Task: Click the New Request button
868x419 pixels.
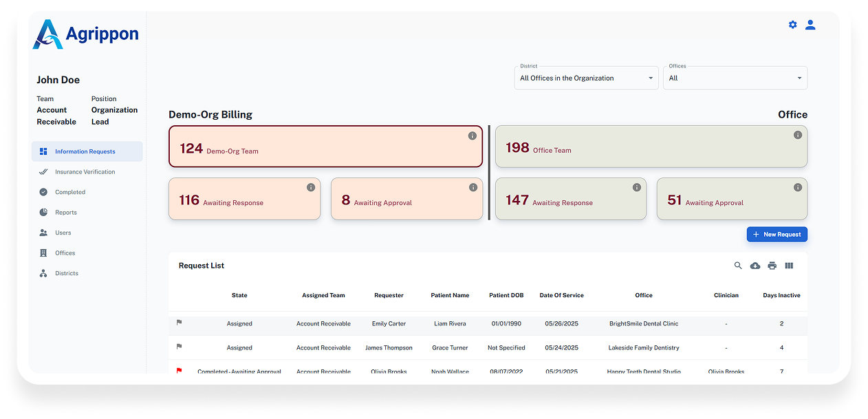Action: pos(777,235)
